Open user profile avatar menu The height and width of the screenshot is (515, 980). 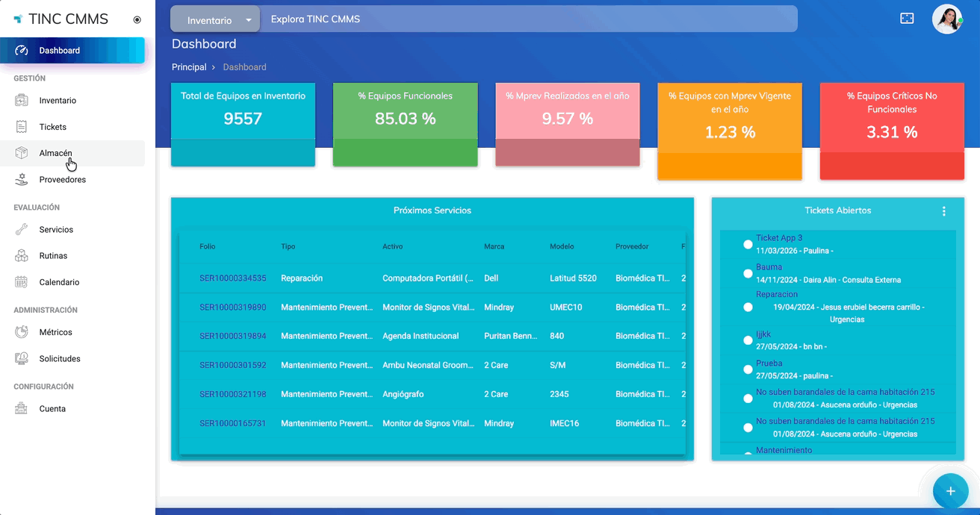click(946, 19)
